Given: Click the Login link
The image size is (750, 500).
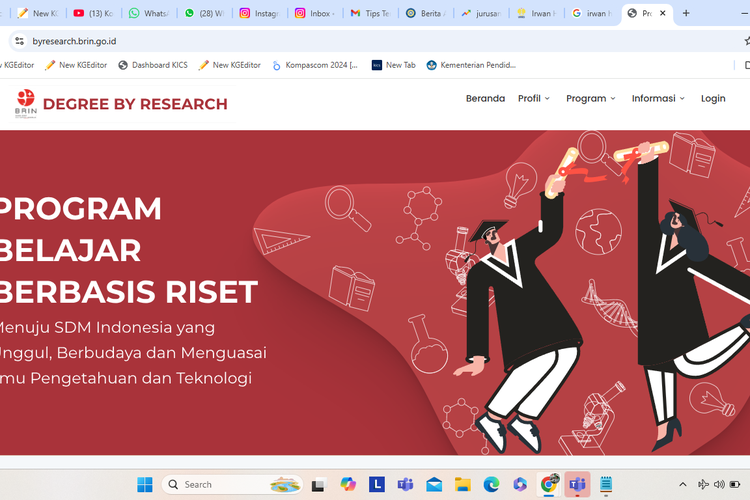Looking at the screenshot, I should coord(713,99).
